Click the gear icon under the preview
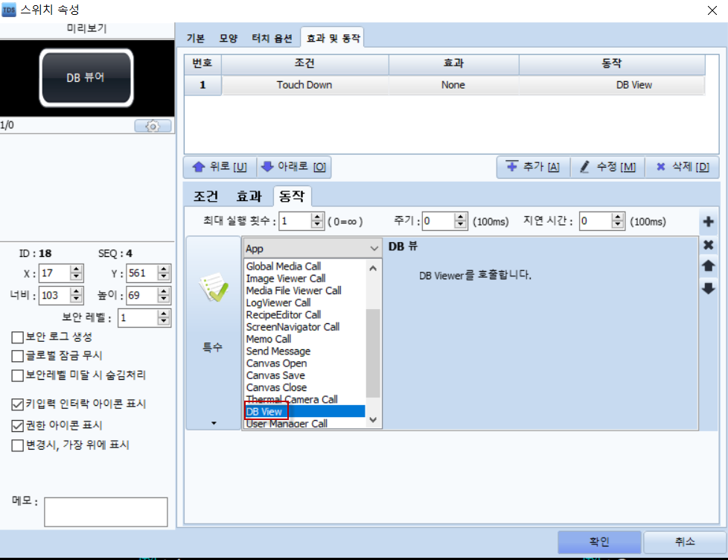This screenshot has width=728, height=560. (153, 127)
